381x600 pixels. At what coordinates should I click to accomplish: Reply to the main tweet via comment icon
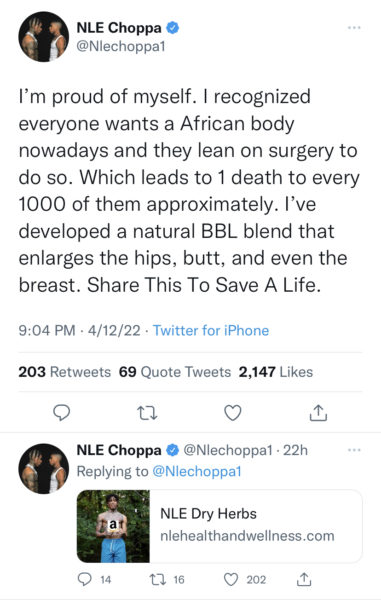point(61,413)
